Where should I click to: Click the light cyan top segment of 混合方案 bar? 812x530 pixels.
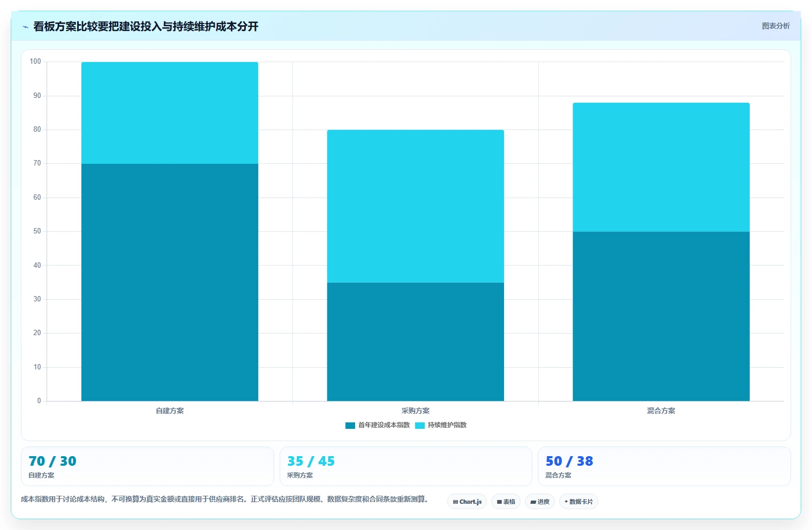661,167
